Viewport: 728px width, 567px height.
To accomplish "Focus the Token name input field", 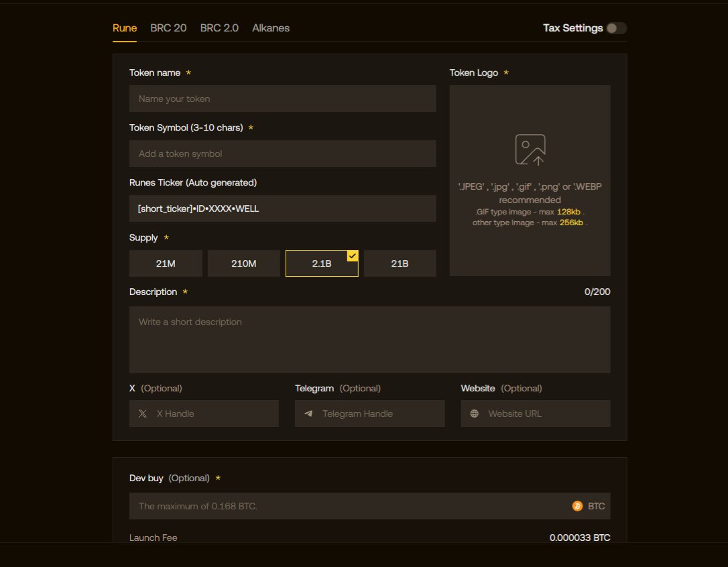I will coord(282,99).
